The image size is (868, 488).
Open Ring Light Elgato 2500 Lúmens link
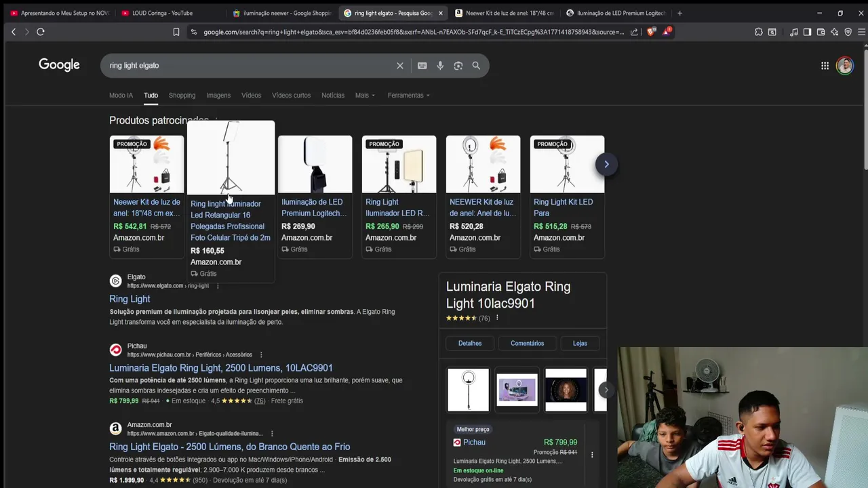pos(230,447)
